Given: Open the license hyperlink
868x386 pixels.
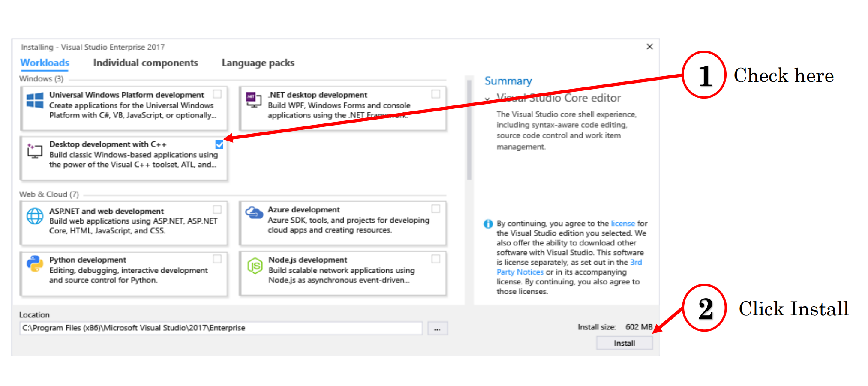Looking at the screenshot, I should pyautogui.click(x=622, y=223).
